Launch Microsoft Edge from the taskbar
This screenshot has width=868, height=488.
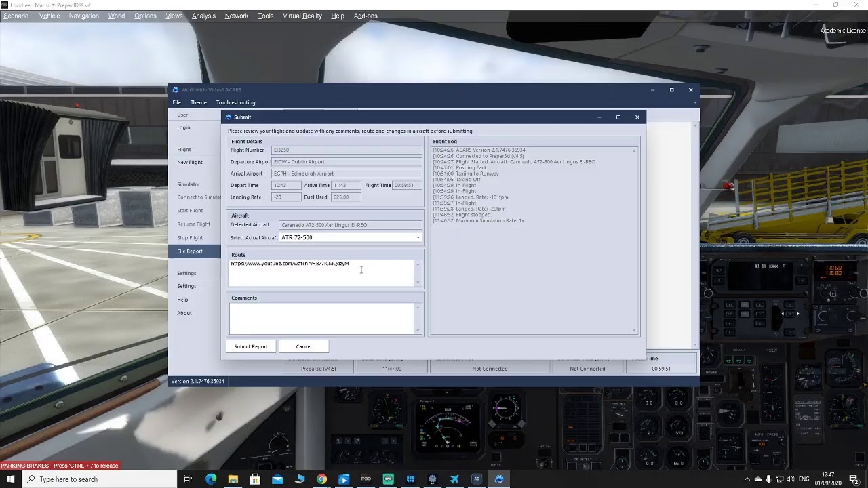[211, 479]
